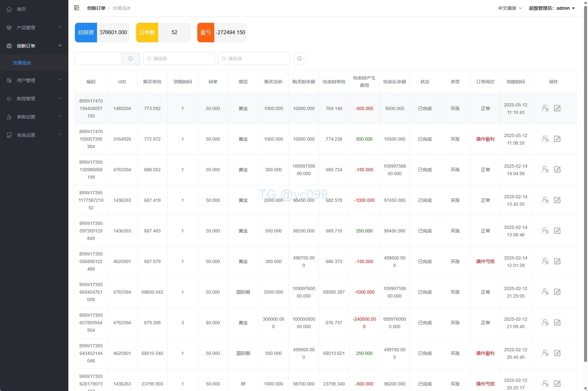Open user icon for order created 2025-02-14 13:42:55
This screenshot has width=588, height=391.
(x=545, y=200)
